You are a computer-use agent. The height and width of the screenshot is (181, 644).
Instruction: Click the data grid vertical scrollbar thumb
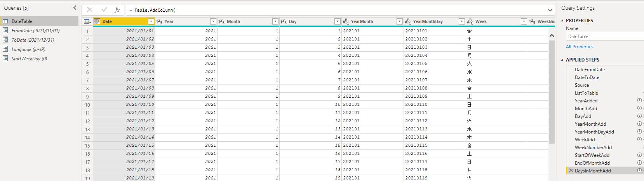point(552,91)
